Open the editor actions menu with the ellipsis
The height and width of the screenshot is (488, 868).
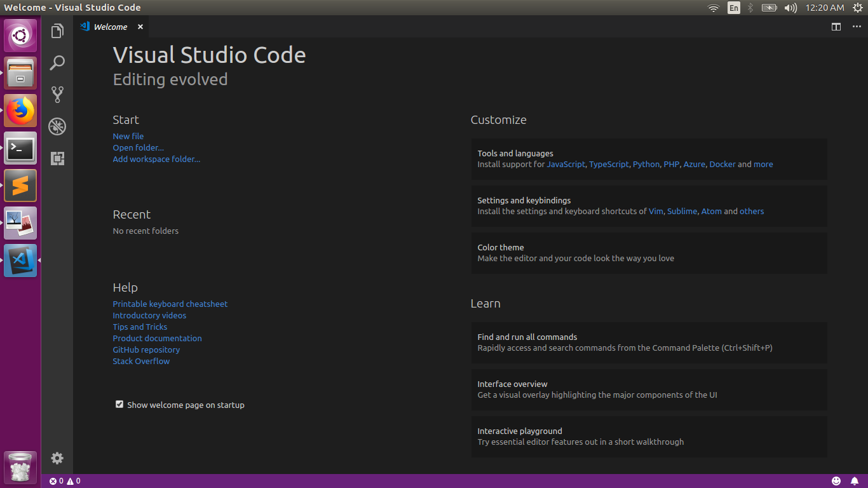856,27
